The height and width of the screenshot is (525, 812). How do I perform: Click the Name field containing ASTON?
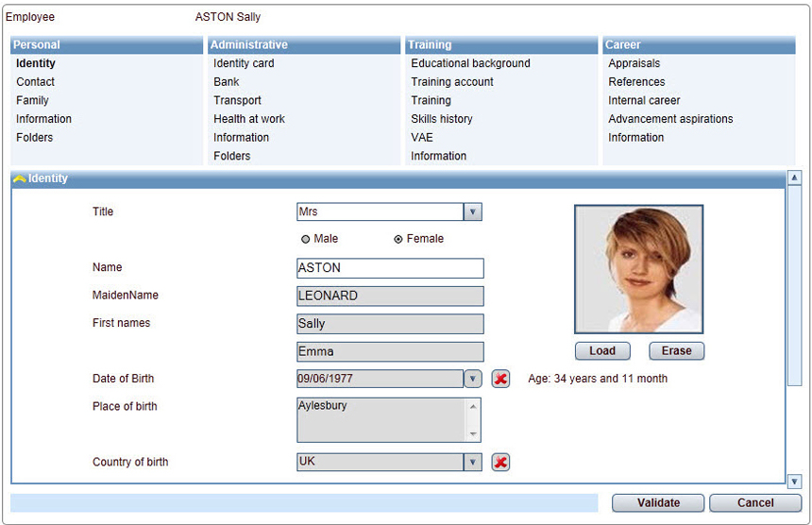[391, 268]
